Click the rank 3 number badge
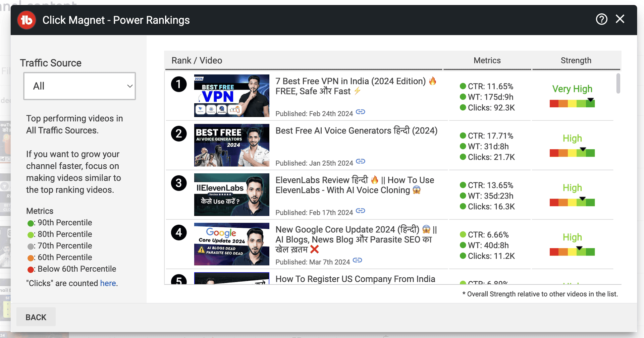 coord(179,183)
